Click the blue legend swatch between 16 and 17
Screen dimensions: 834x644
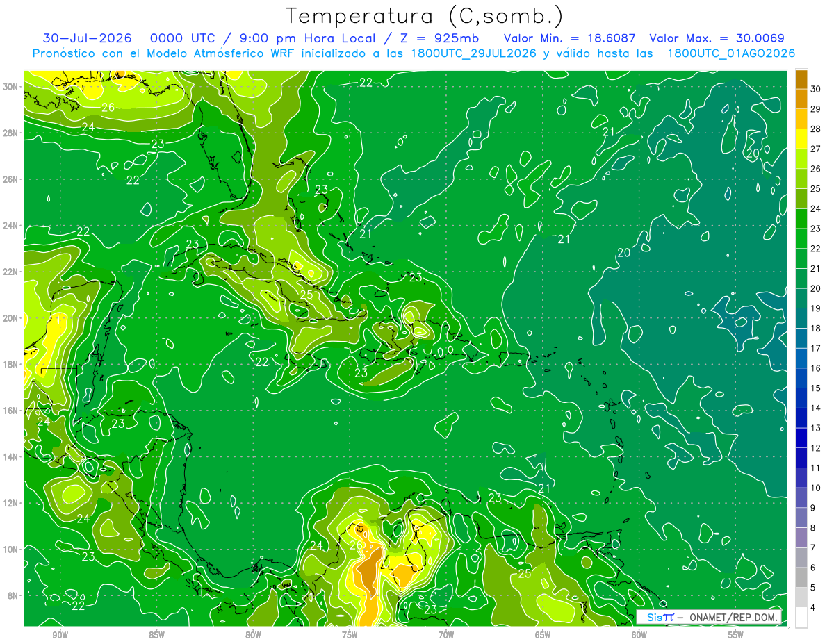801,358
